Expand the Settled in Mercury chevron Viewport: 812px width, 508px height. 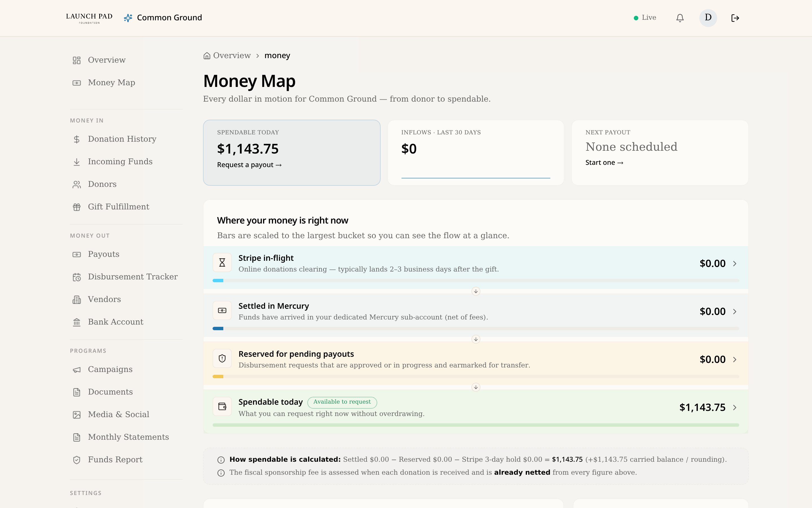735,312
